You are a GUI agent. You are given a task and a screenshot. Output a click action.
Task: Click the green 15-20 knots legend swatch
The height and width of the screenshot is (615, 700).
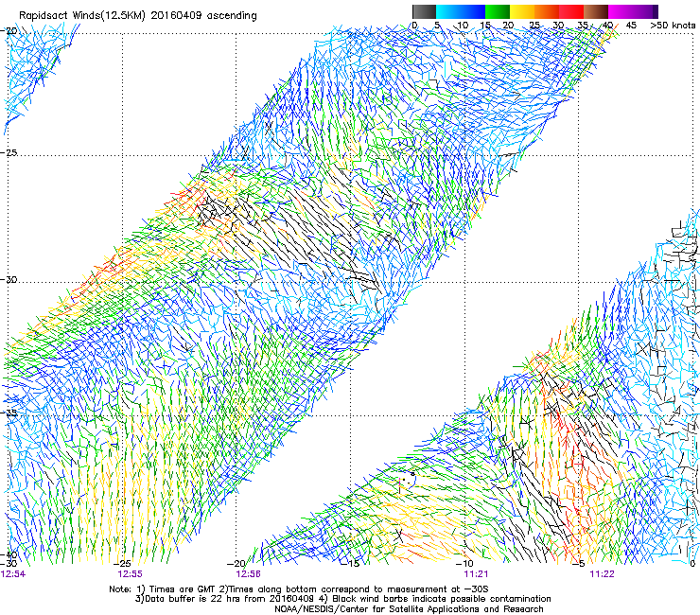tap(498, 11)
